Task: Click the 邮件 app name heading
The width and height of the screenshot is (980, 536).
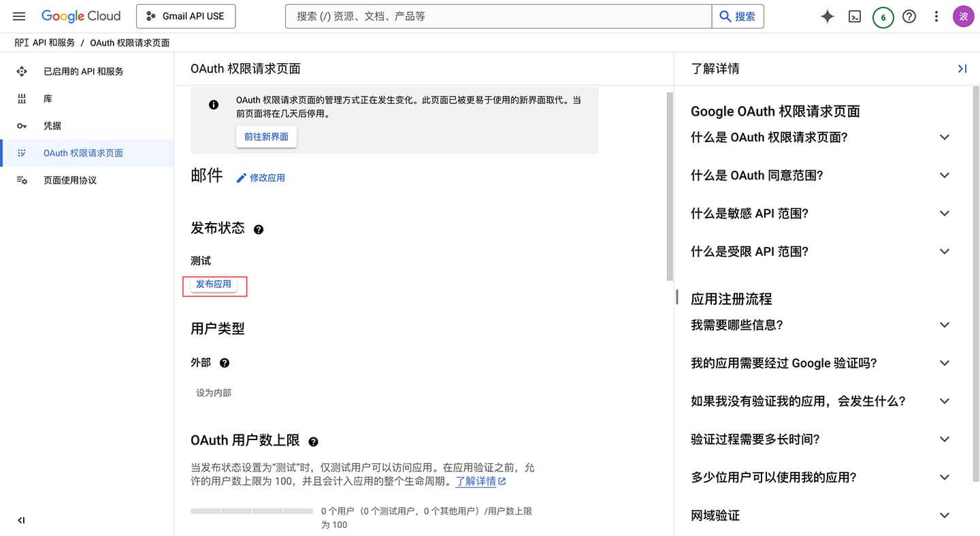Action: pyautogui.click(x=207, y=175)
